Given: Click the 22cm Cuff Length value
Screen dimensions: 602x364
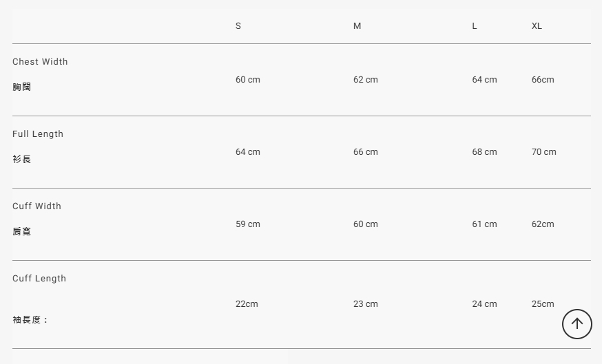Looking at the screenshot, I should point(247,304).
